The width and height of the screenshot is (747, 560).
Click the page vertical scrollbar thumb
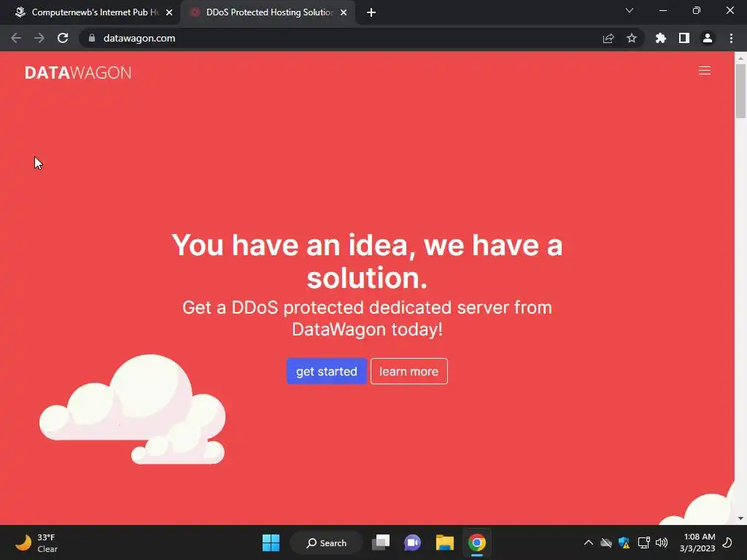point(740,90)
